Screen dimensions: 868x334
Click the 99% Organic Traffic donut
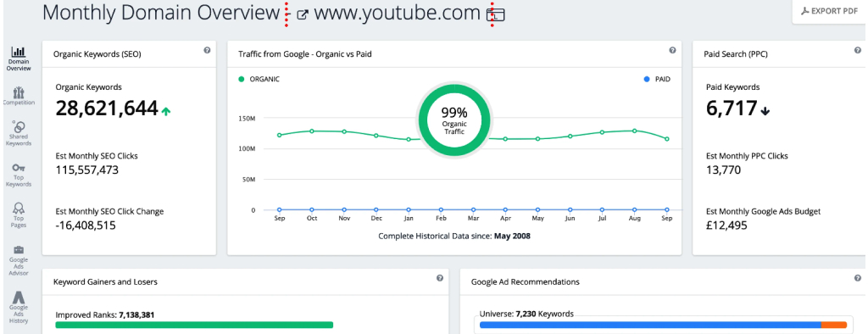[454, 120]
